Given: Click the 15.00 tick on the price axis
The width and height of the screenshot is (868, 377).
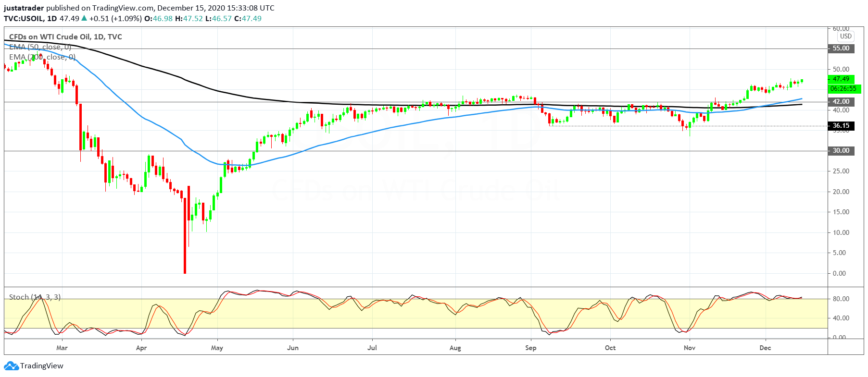Looking at the screenshot, I should [x=841, y=212].
